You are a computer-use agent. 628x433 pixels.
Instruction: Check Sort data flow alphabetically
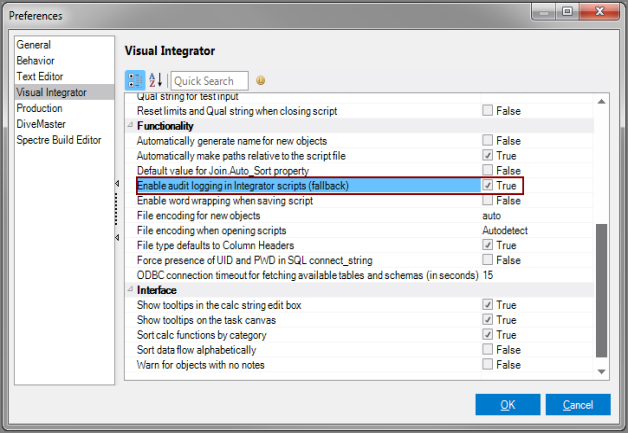point(487,349)
